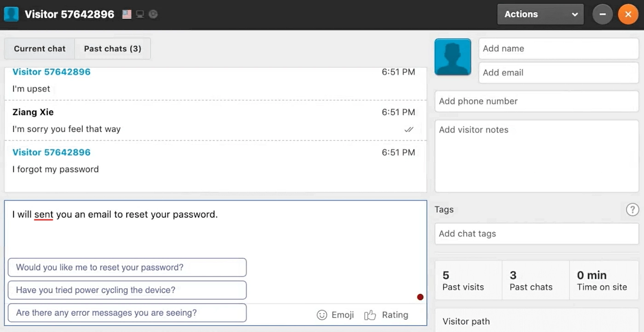Screen dimensions: 644x332
Task: Click the Add visitor notes text area
Action: 536,156
